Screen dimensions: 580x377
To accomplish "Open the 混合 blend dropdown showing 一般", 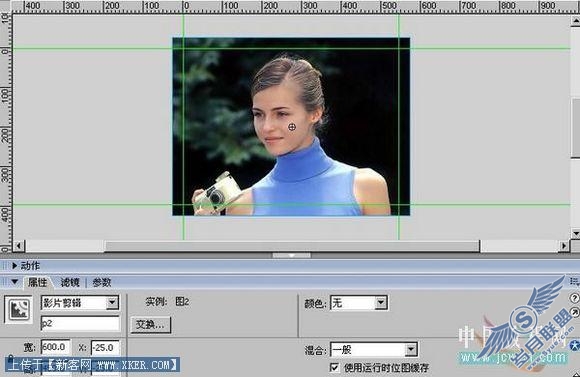I will [411, 349].
